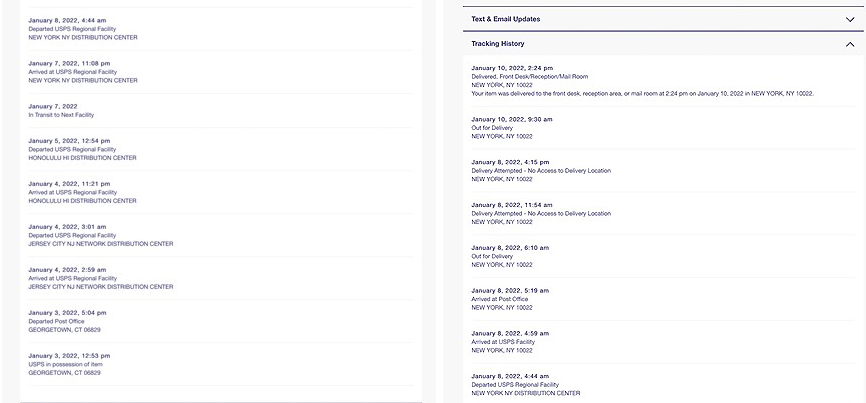Select the 2:59 am Jersey City arrival entry
Screen dimensions: 866x403
[73, 278]
